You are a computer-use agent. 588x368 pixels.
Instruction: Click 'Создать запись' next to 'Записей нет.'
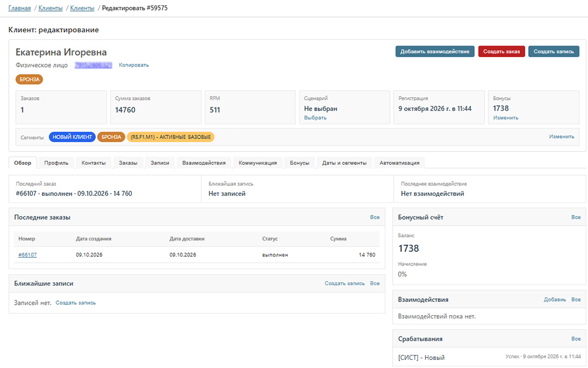(76, 303)
